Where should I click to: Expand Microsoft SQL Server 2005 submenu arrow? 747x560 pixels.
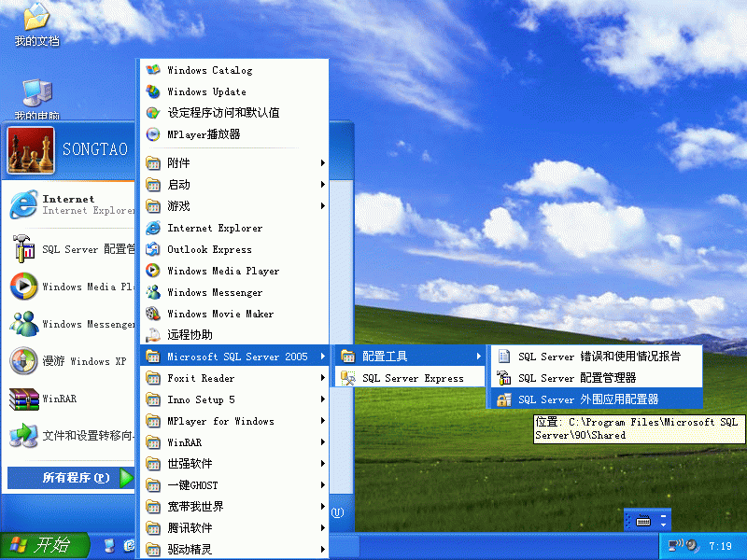click(x=323, y=357)
